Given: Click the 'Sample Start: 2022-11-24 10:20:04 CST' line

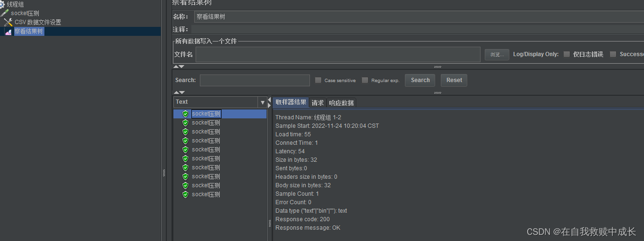Looking at the screenshot, I should [327, 126].
